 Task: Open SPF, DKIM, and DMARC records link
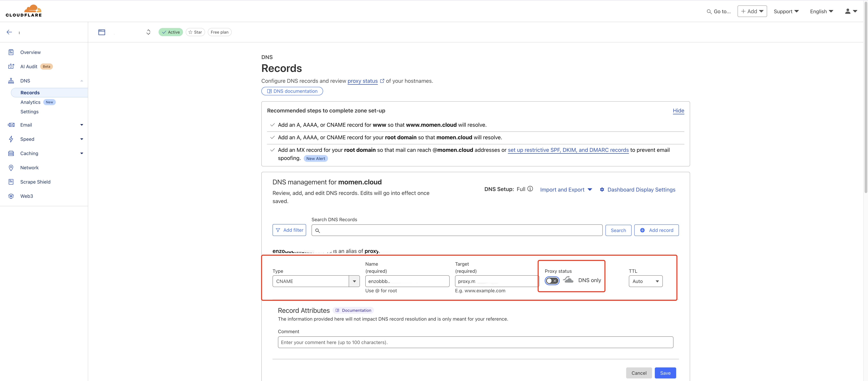point(568,150)
